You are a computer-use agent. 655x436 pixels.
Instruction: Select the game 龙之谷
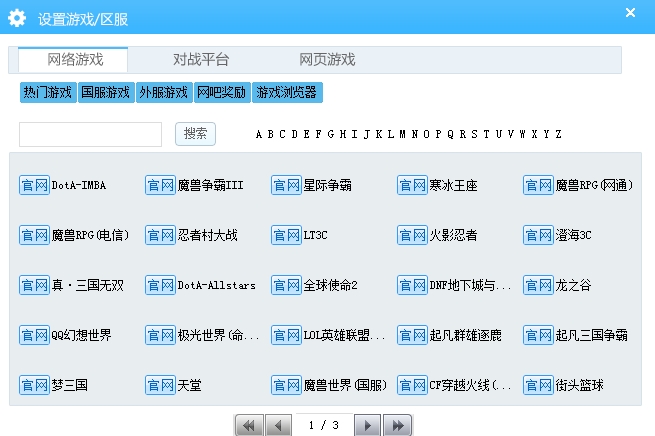click(x=574, y=285)
